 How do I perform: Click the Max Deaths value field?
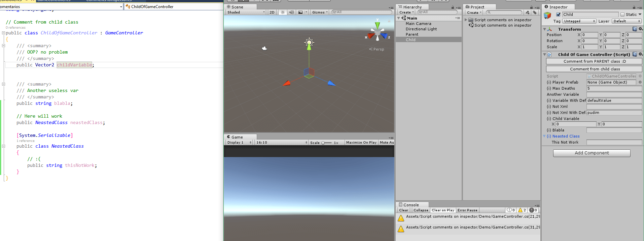614,88
